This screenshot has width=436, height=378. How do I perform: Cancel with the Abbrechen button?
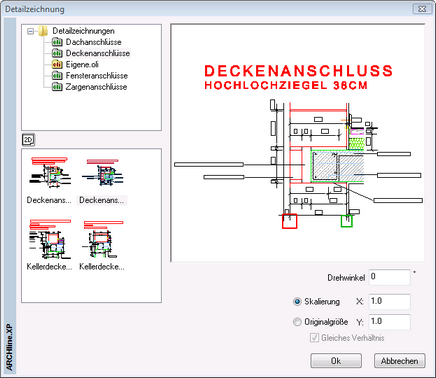(400, 361)
